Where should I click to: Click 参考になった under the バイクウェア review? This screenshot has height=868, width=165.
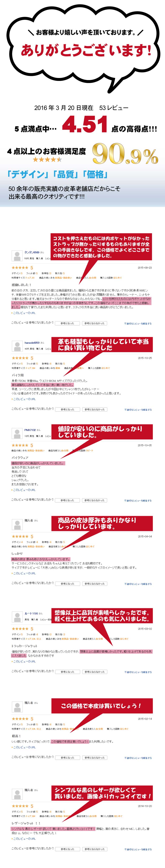click(67, 500)
